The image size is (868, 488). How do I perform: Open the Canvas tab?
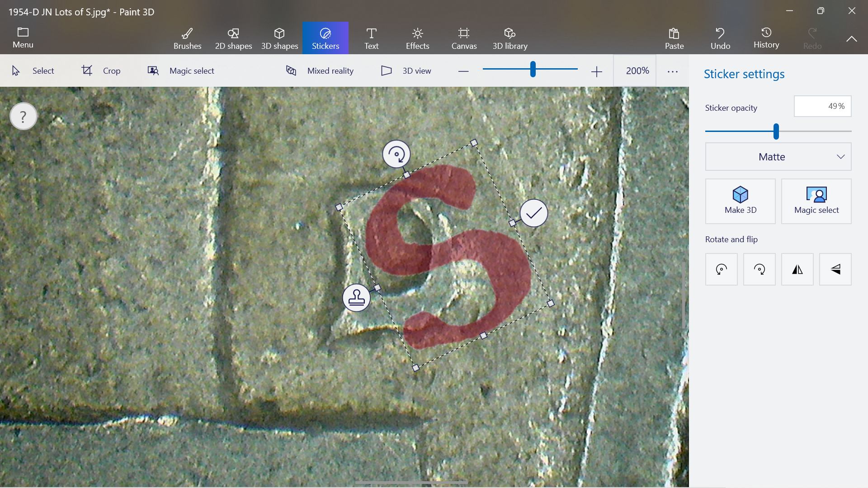464,38
